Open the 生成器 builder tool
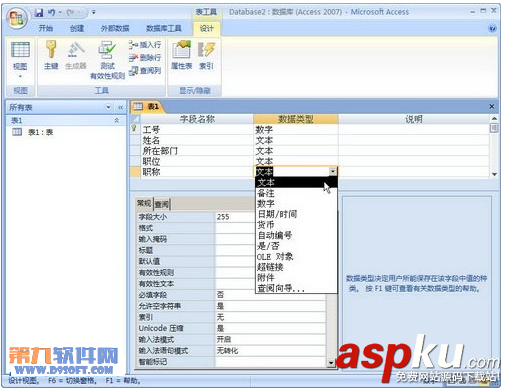The width and height of the screenshot is (506, 389). 75,55
